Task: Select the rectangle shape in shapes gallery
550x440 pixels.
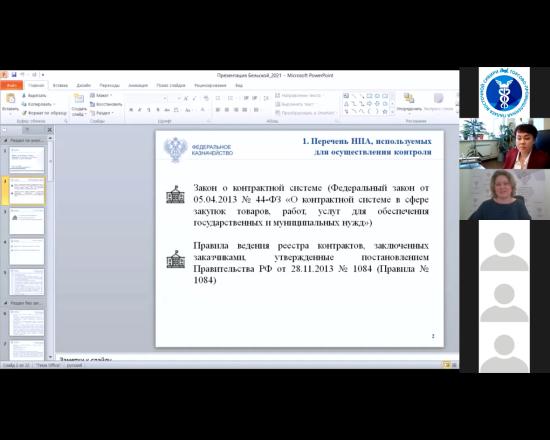Action: 369,96
